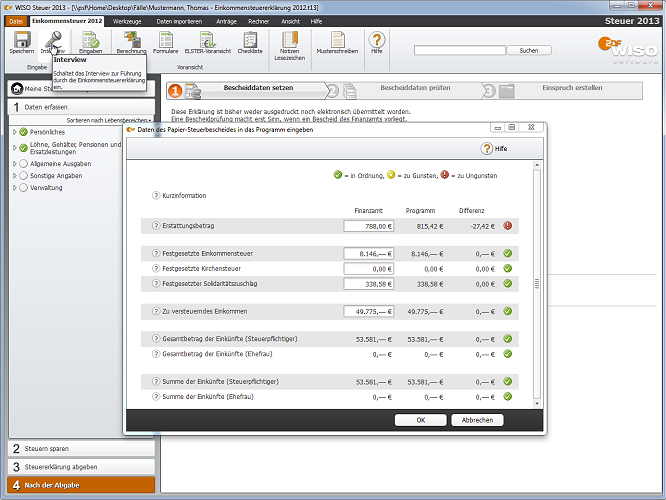Expand section 3 Steuererklärung abgeben
This screenshot has width=666, height=500.
click(81, 467)
